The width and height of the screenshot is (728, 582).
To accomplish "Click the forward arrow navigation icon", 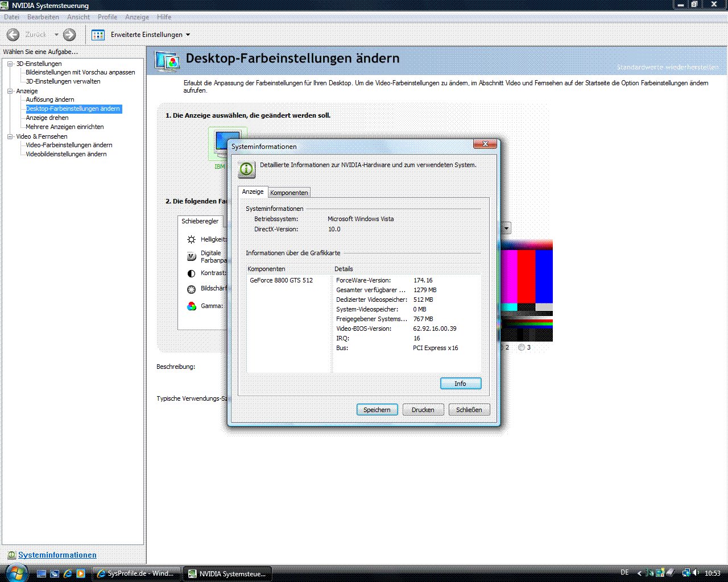I will coord(69,35).
